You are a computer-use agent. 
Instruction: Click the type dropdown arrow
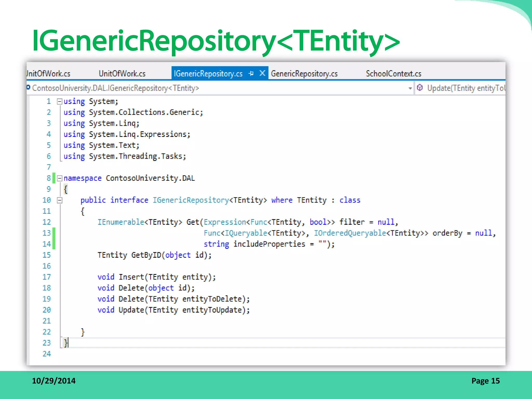click(410, 88)
